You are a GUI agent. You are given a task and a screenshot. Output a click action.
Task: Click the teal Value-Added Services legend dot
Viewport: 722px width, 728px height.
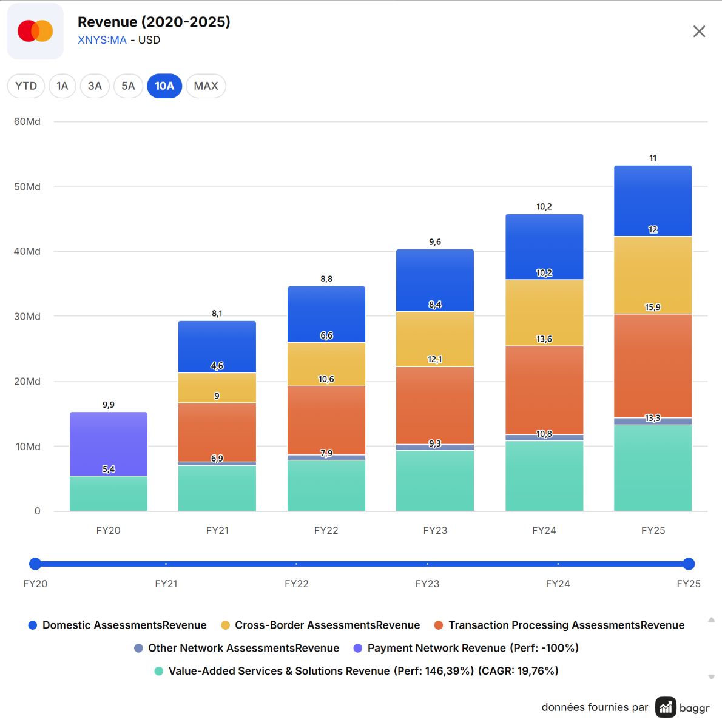tap(159, 671)
